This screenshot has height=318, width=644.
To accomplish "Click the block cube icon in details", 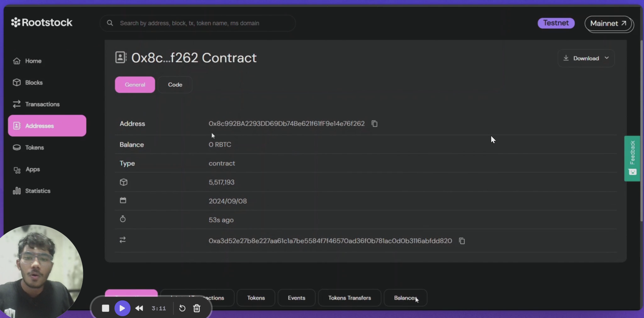I will pyautogui.click(x=124, y=182).
